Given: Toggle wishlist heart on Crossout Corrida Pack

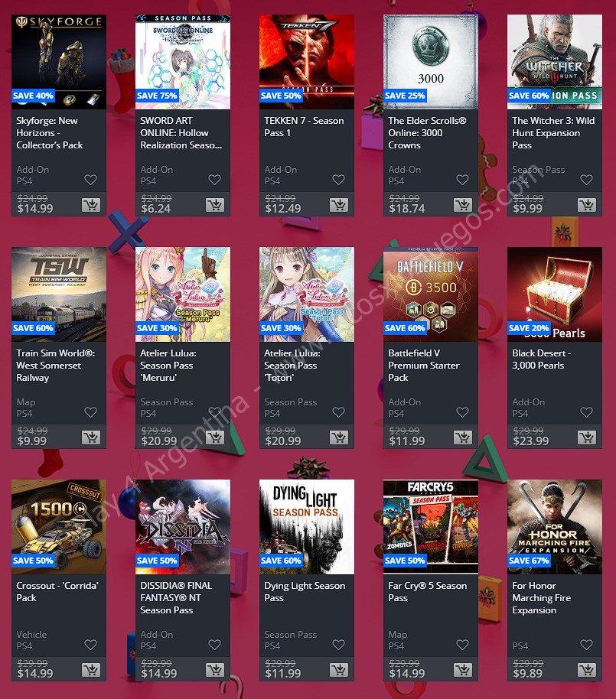Looking at the screenshot, I should point(90,645).
